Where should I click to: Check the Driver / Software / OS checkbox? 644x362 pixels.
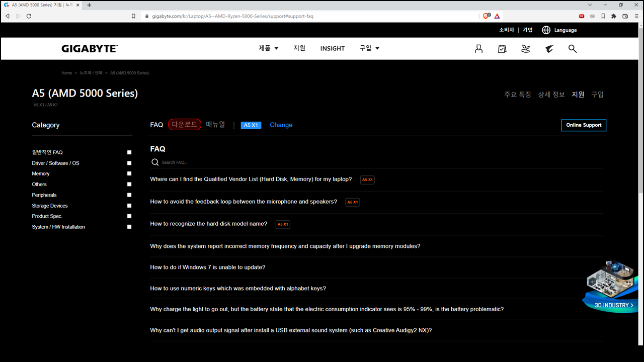[x=129, y=163]
